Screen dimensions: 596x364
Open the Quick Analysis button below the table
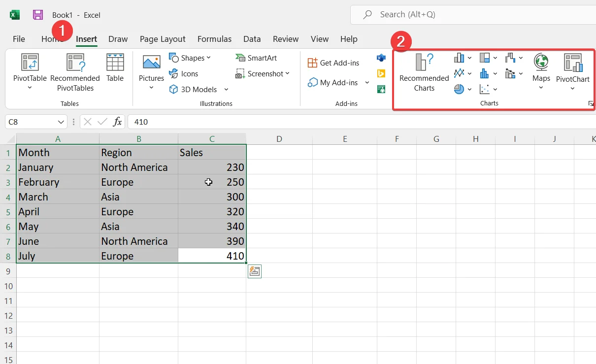click(x=255, y=271)
